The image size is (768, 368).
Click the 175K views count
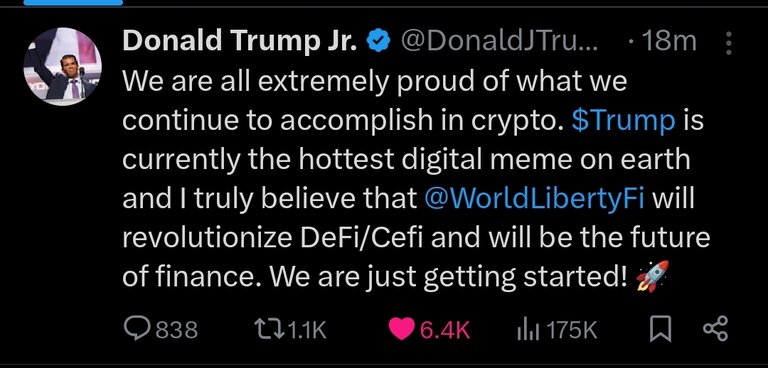pos(571,330)
